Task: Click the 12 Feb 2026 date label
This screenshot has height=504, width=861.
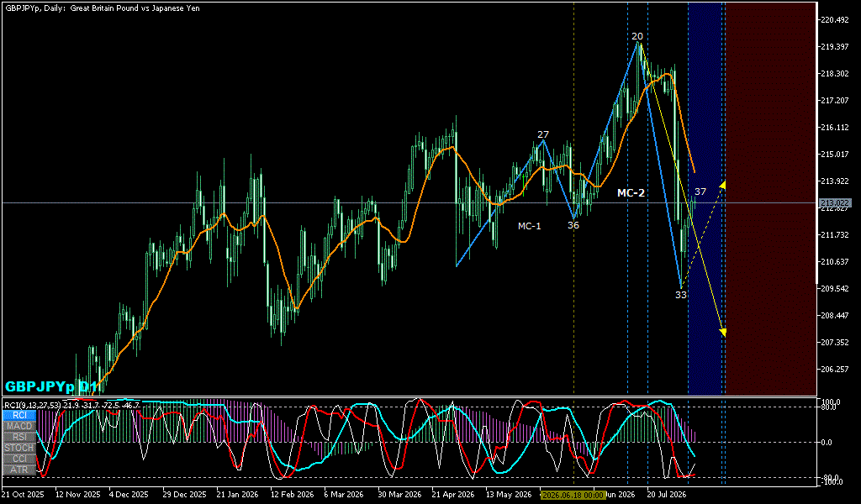Action: (x=291, y=495)
